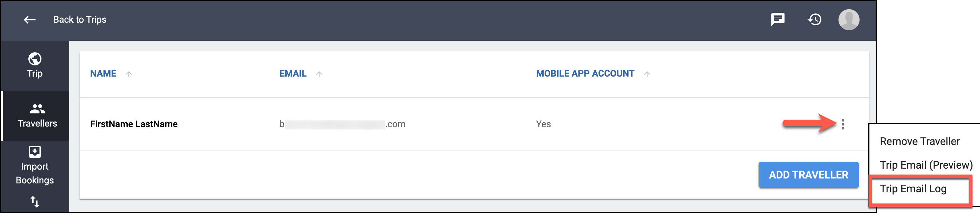Sort by EMAIL arrow
This screenshot has height=213, width=980.
point(319,74)
